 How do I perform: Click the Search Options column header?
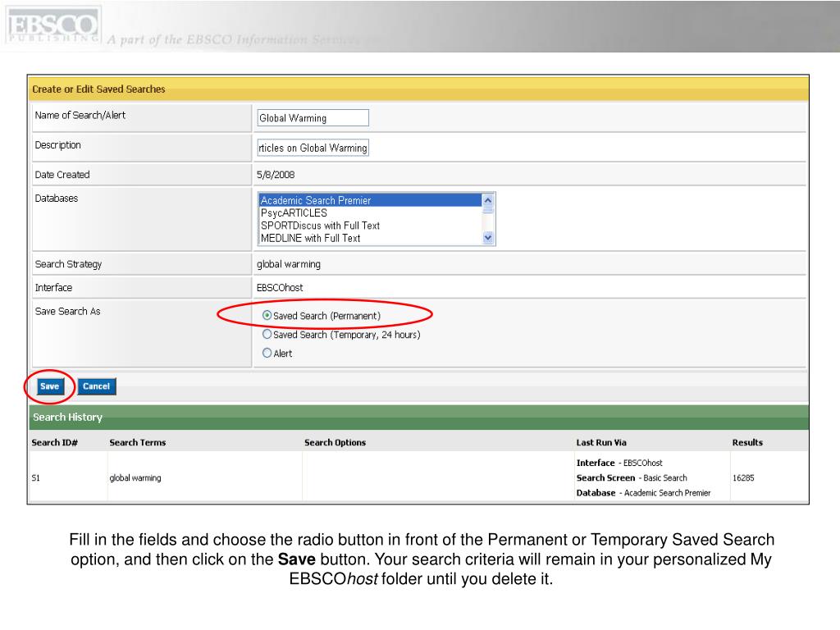click(336, 442)
